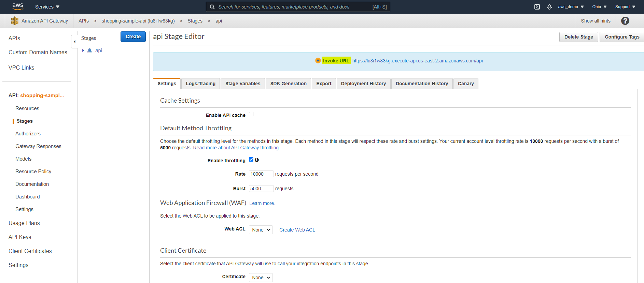Uncheck the Enable throttling checkbox
The width and height of the screenshot is (644, 283).
pyautogui.click(x=251, y=160)
